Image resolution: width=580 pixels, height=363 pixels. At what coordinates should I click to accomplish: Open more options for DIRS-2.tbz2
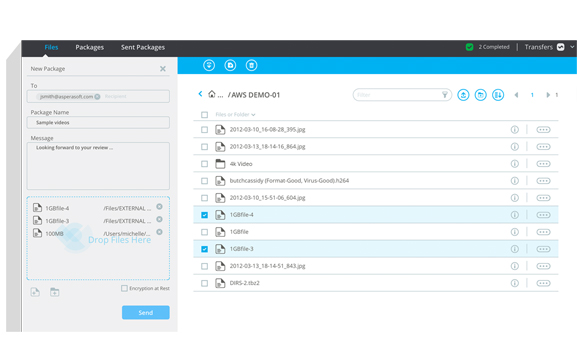(x=543, y=283)
